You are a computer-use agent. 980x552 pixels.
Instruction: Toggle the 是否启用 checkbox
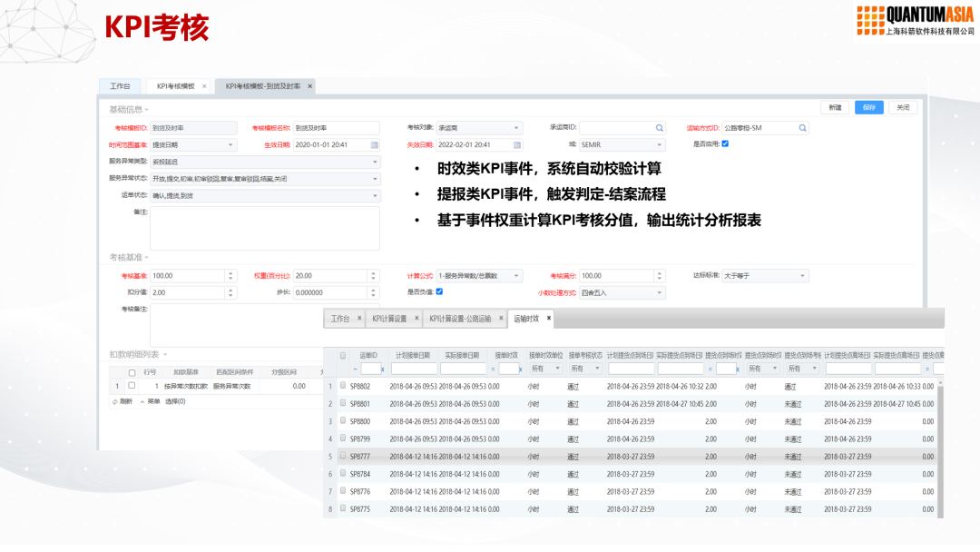(x=724, y=143)
